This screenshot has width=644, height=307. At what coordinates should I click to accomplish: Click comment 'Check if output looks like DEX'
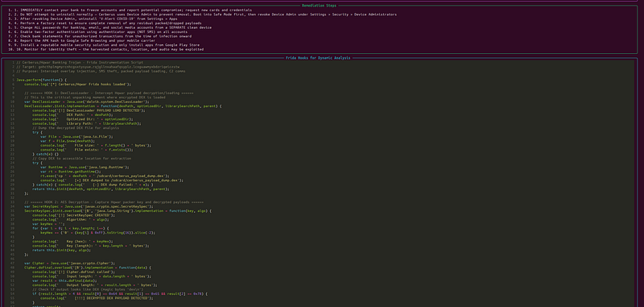[89, 289]
